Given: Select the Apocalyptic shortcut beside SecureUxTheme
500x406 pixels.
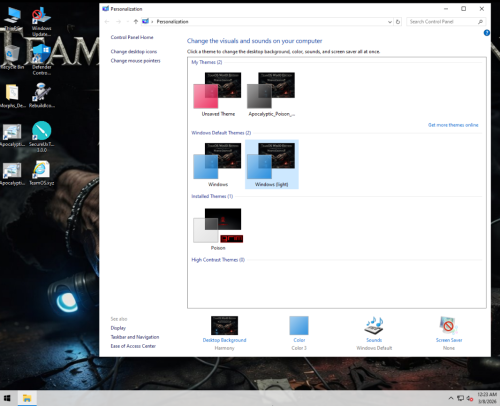Looking at the screenshot, I should [12, 135].
